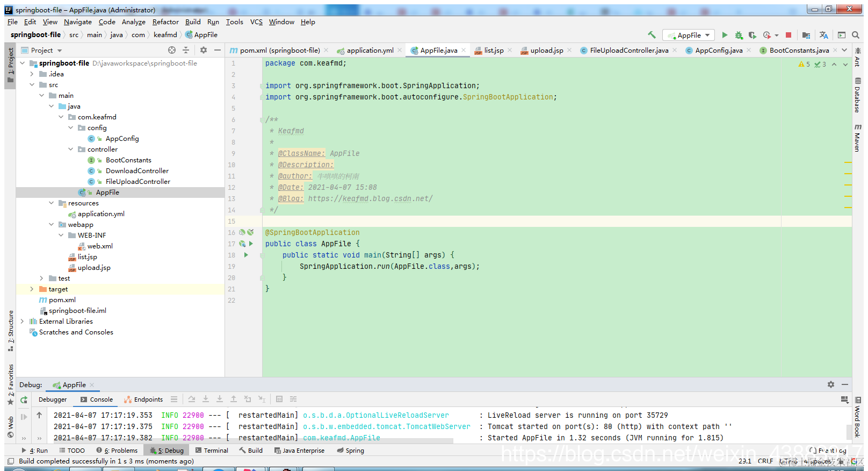Open the profiler run options arrow

point(777,35)
